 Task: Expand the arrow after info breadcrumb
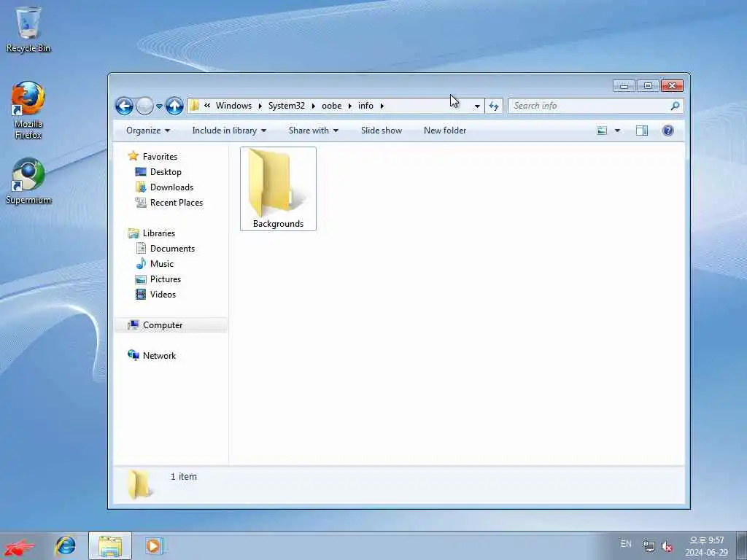pyautogui.click(x=382, y=106)
